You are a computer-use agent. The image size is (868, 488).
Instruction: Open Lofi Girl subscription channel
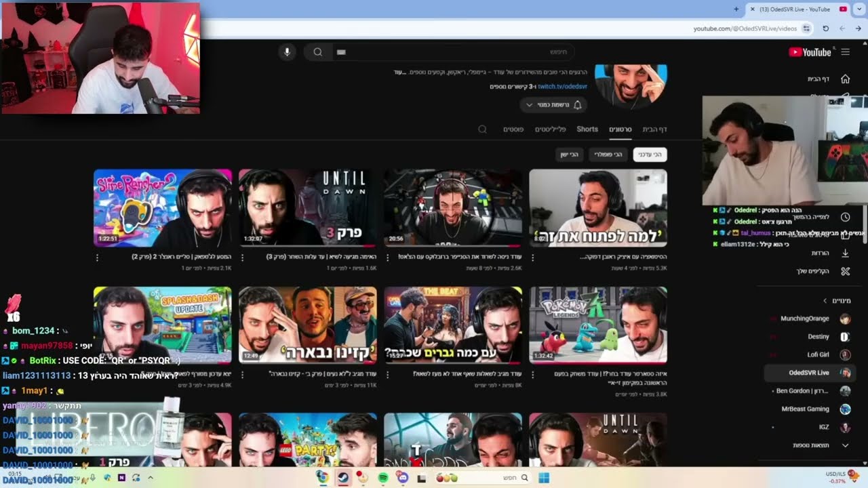click(x=810, y=354)
